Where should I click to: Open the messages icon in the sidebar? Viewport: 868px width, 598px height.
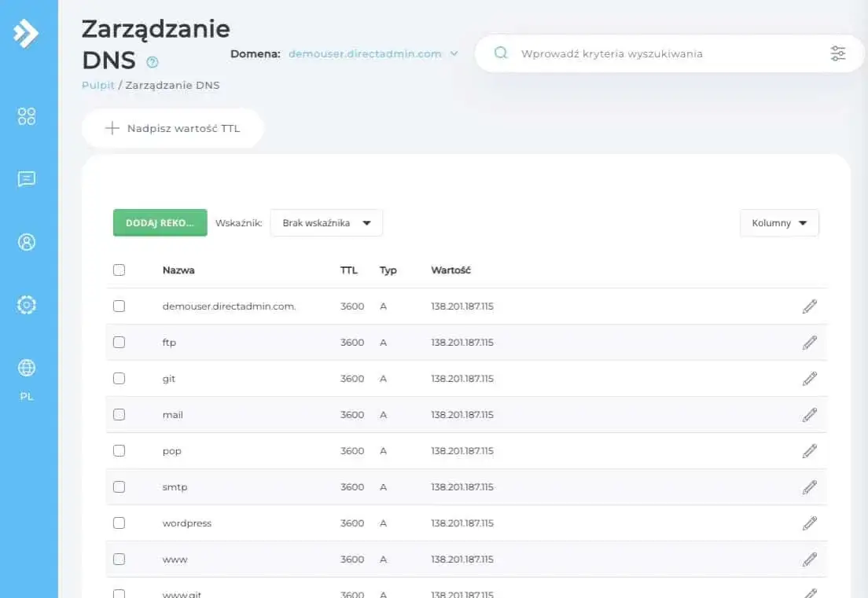27,178
